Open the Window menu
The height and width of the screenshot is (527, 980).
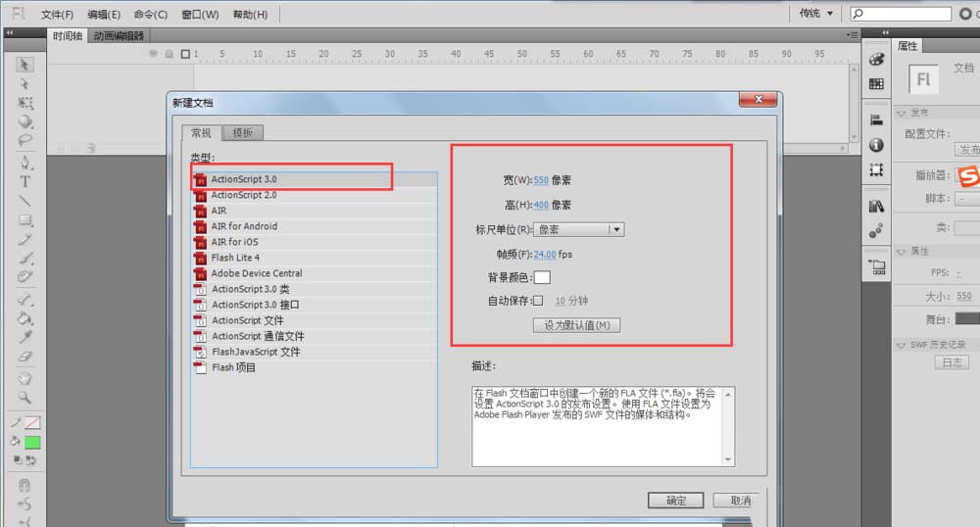(200, 15)
